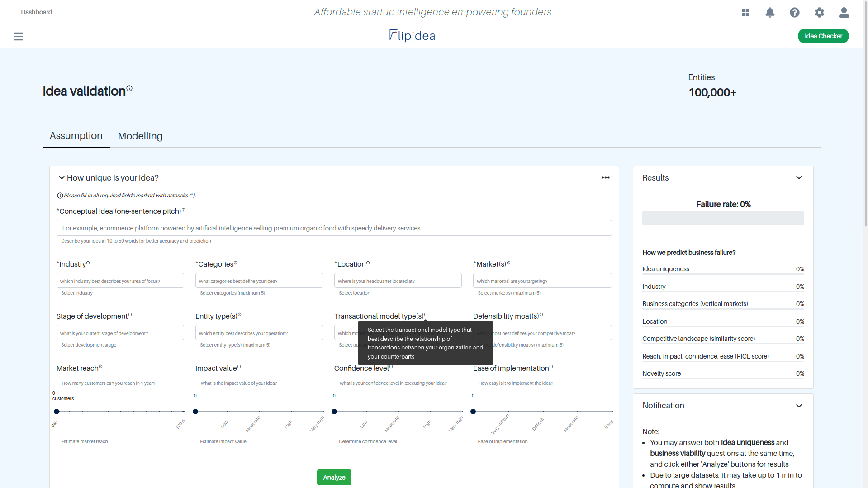Click info icon next to Defensibility moat(s)
This screenshot has height=488, width=868.
[x=541, y=315]
